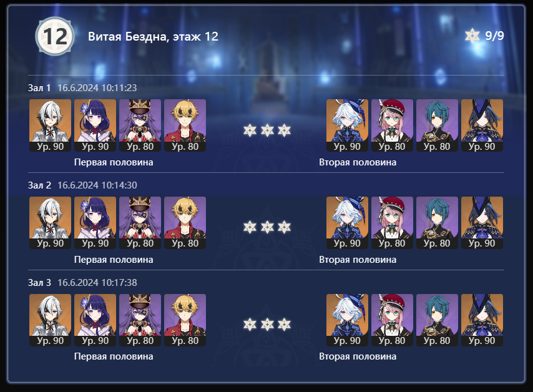Click the Первая половина label in Chamber 1
This screenshot has height=392, width=533.
point(114,162)
